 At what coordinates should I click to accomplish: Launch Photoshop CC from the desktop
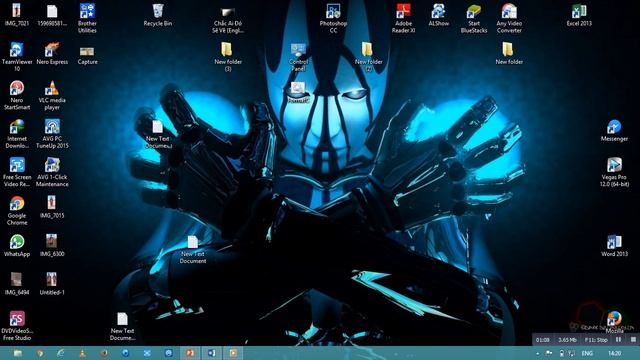(333, 18)
